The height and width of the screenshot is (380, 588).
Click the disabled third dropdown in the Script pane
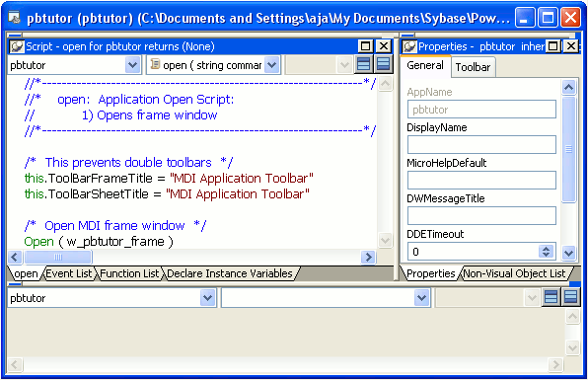[x=319, y=65]
